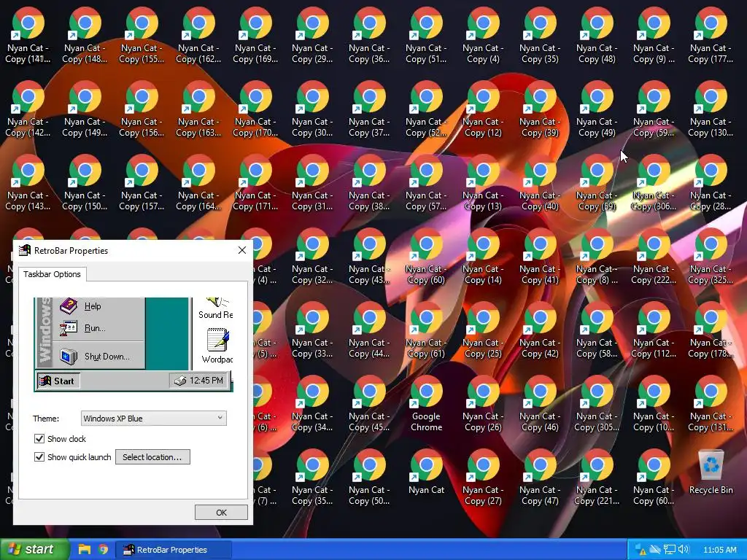This screenshot has height=560, width=747.
Task: Select Nyan Cat - Copy (170...) icon
Action: pyautogui.click(x=255, y=109)
